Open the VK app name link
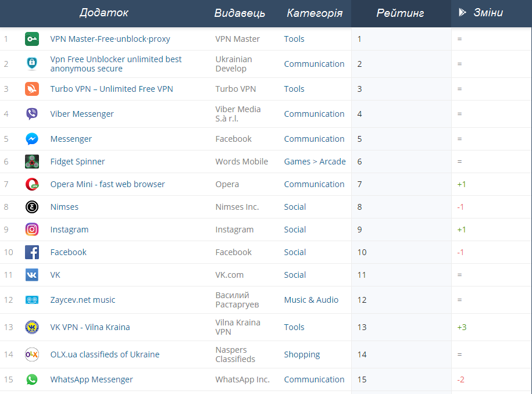This screenshot has width=532, height=394. (55, 275)
